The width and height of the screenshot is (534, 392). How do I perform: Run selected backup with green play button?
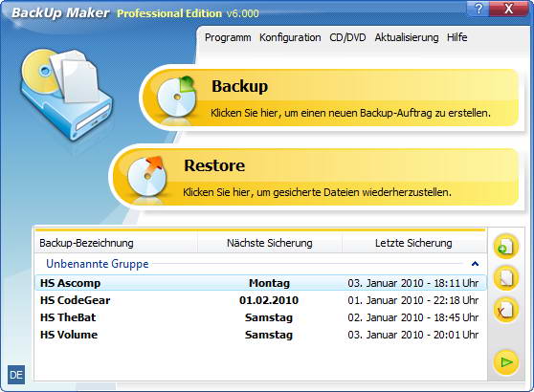click(x=505, y=362)
